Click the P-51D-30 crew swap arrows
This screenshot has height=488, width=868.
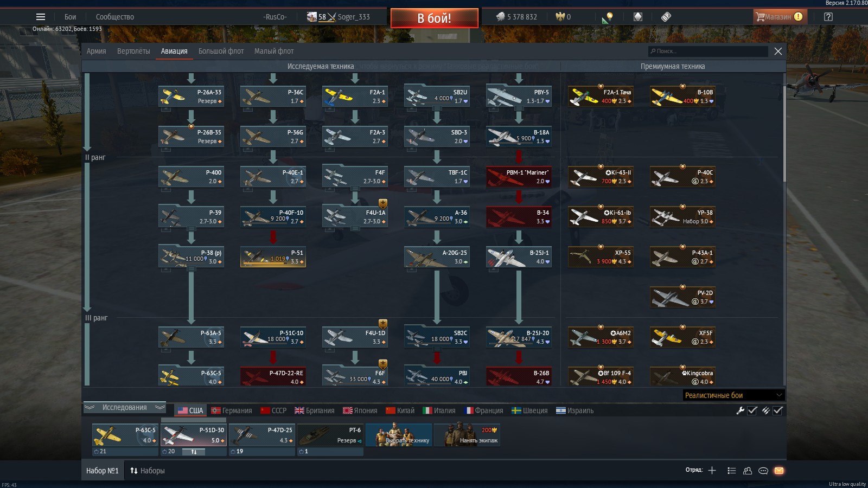tap(194, 451)
